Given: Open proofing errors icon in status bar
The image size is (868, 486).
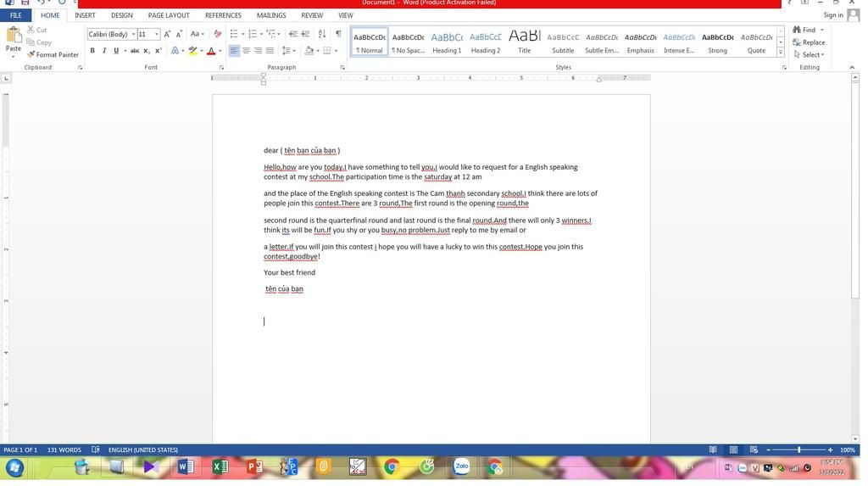Looking at the screenshot, I should click(95, 450).
